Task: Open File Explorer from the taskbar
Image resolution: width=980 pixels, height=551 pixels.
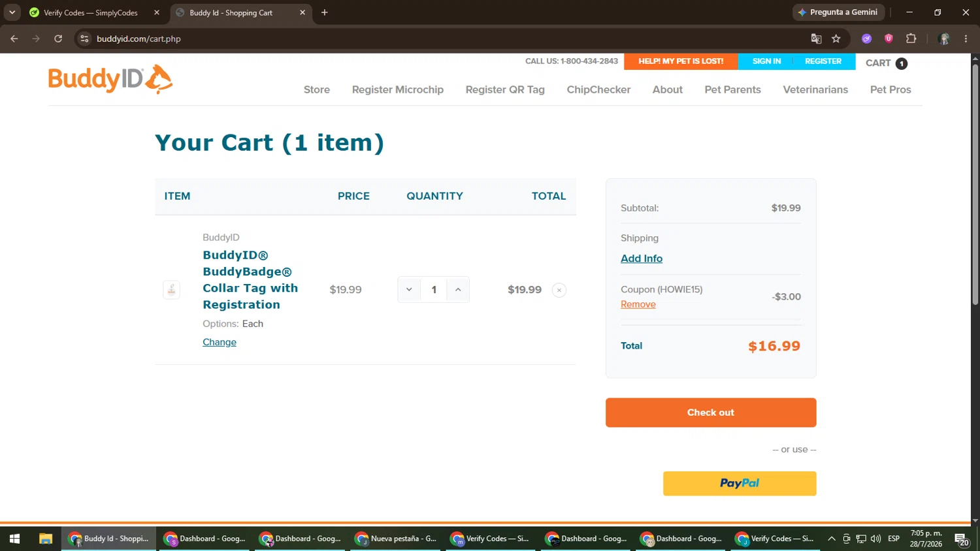Action: click(45, 539)
